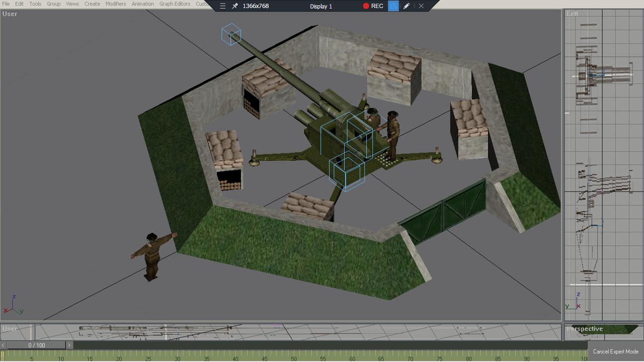
Task: Open the Create menu
Action: click(x=92, y=4)
